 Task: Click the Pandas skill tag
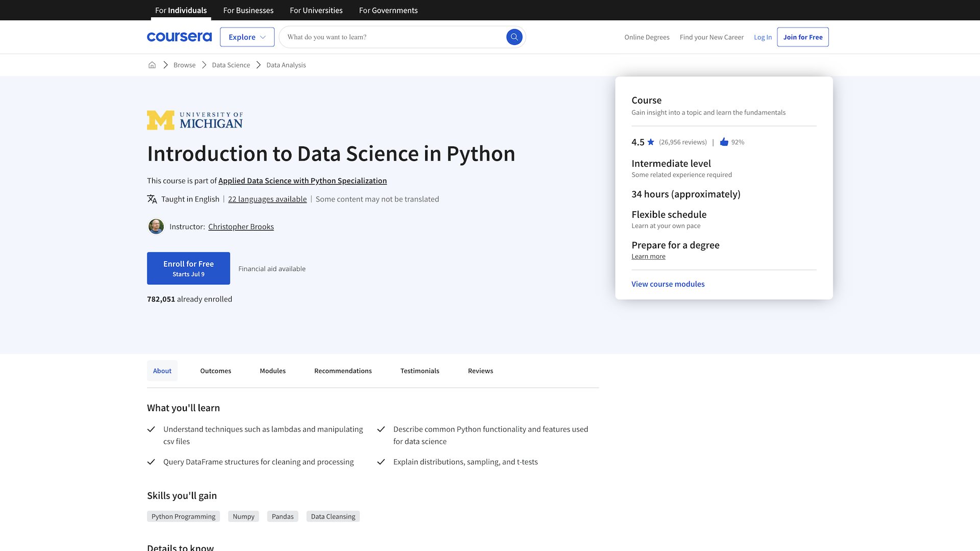283,516
